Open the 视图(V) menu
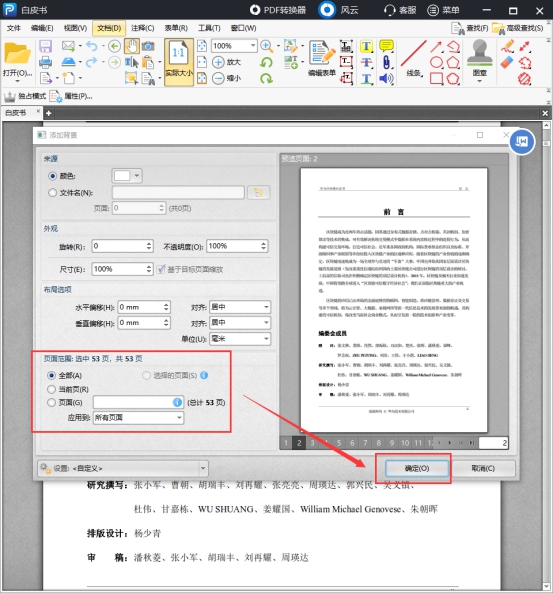Screen dimensions: 553x593 (x=75, y=28)
